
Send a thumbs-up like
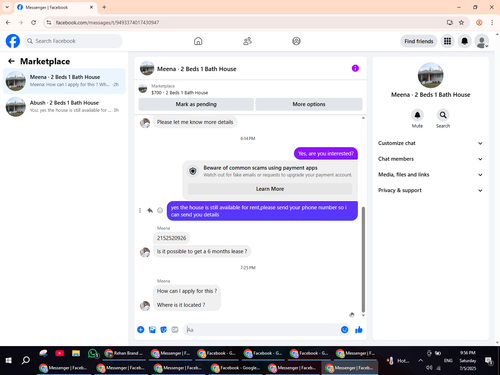359,330
